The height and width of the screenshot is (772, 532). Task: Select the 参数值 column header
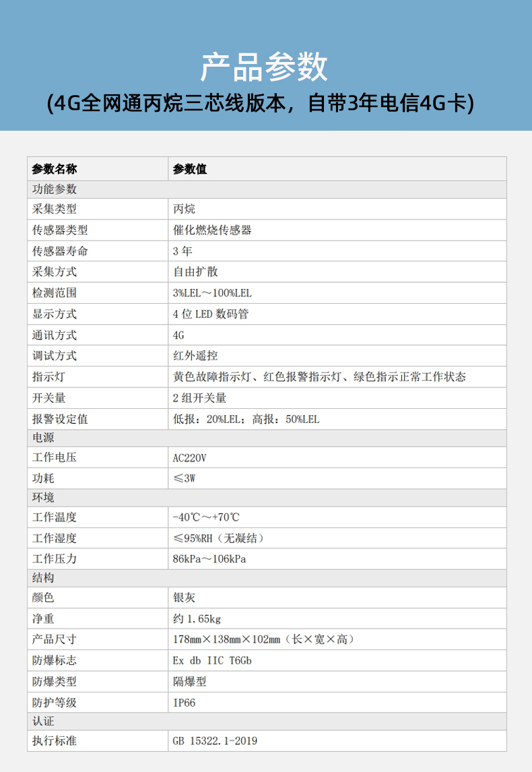pyautogui.click(x=190, y=169)
